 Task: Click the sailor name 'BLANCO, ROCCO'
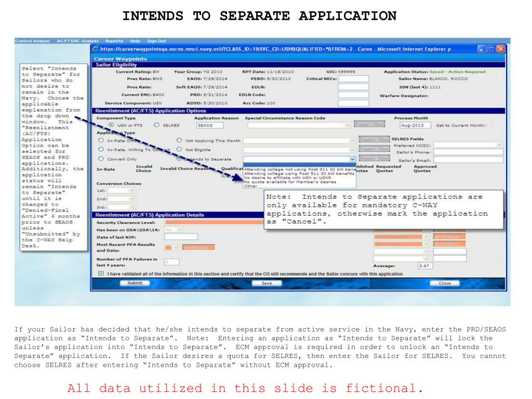448,79
